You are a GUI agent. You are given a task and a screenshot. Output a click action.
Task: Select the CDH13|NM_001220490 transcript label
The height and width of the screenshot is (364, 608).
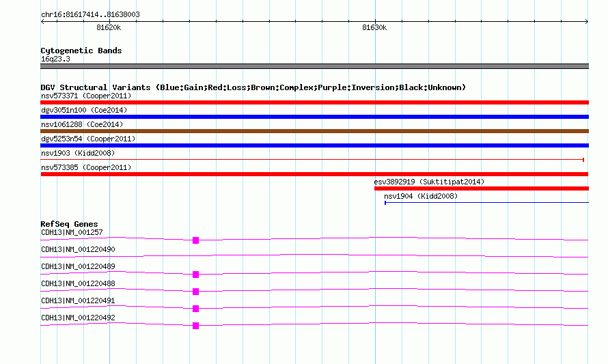[78, 250]
